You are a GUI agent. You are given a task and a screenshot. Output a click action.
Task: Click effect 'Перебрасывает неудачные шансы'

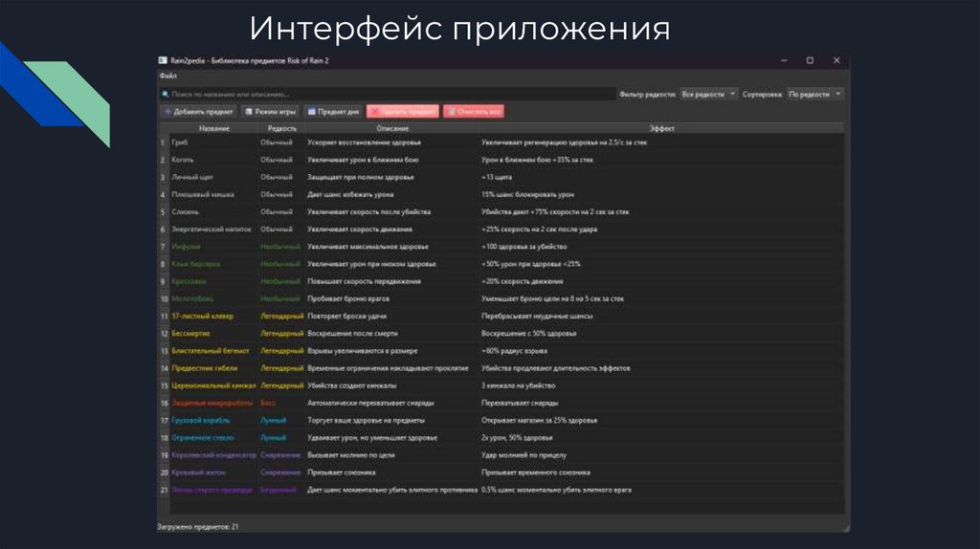[537, 316]
